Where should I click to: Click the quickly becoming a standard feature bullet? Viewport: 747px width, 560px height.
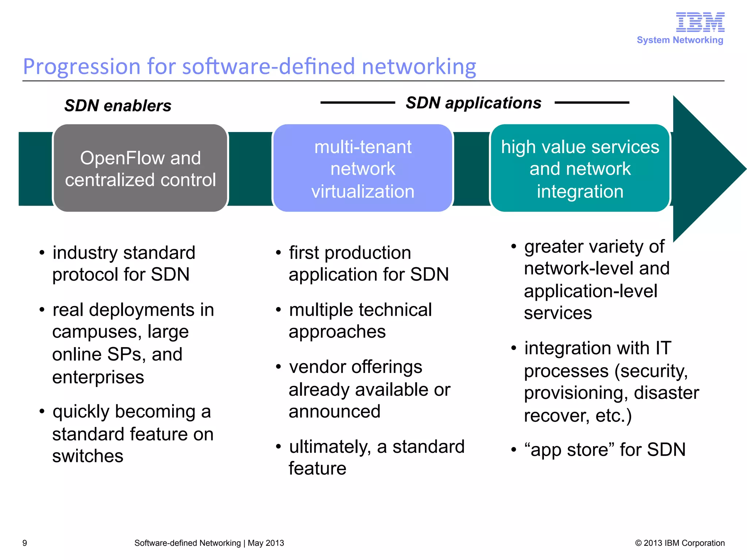[x=132, y=433]
